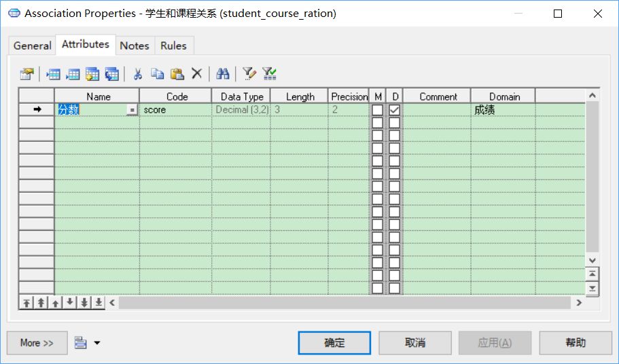Click the Paste clipboard icon
Image resolution: width=619 pixels, height=364 pixels.
177,74
